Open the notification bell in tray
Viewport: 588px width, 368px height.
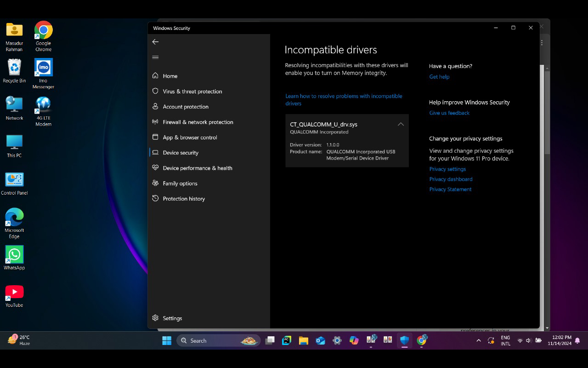click(577, 340)
